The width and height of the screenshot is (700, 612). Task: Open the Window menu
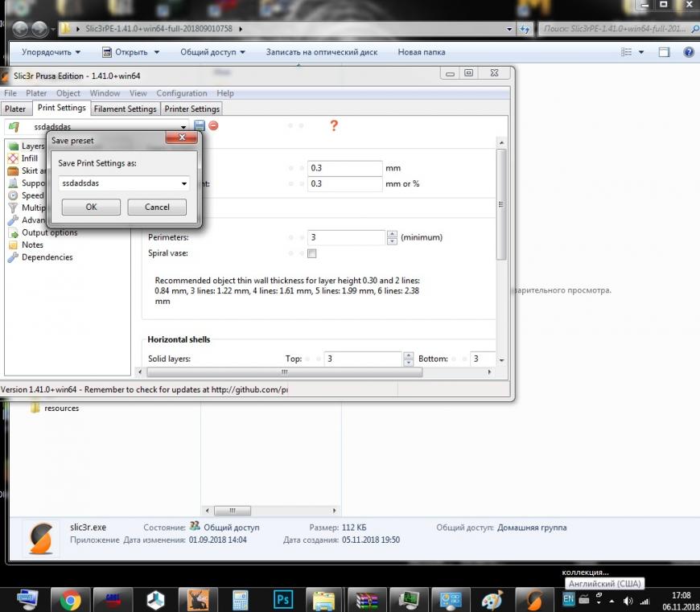click(x=105, y=93)
